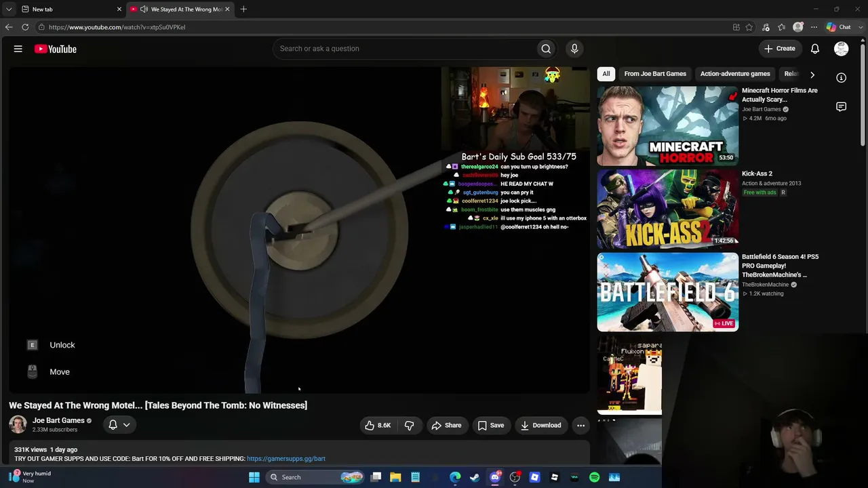Add this page to favorites
Image resolution: width=868 pixels, height=488 pixels.
[x=749, y=27]
